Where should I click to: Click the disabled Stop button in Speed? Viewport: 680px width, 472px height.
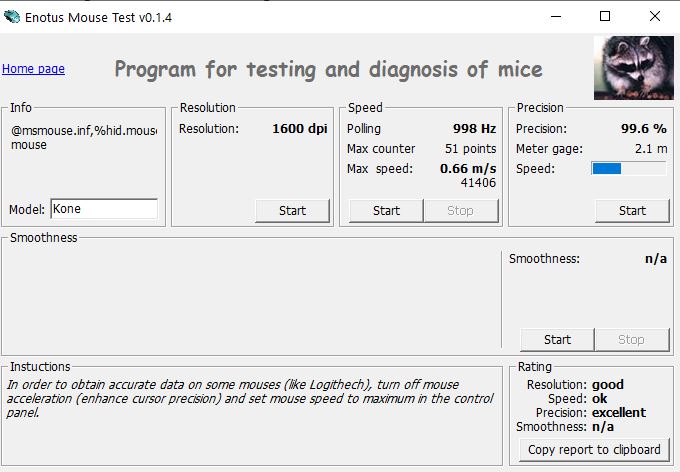click(460, 211)
